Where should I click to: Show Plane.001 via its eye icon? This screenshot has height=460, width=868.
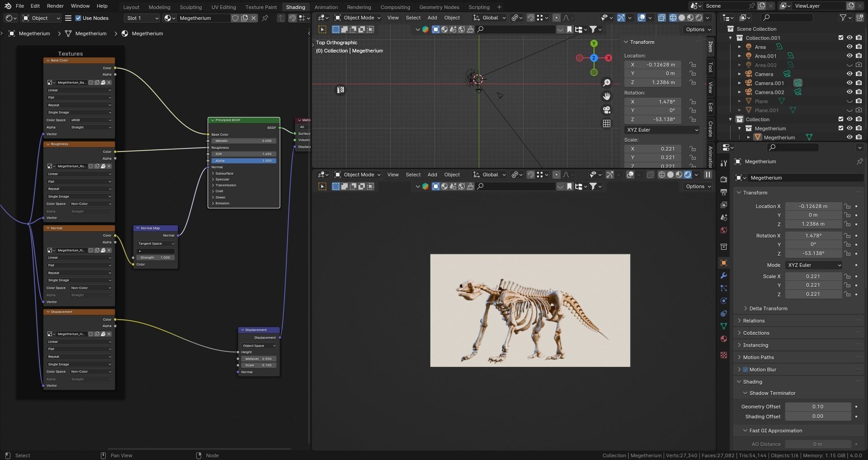(x=849, y=110)
